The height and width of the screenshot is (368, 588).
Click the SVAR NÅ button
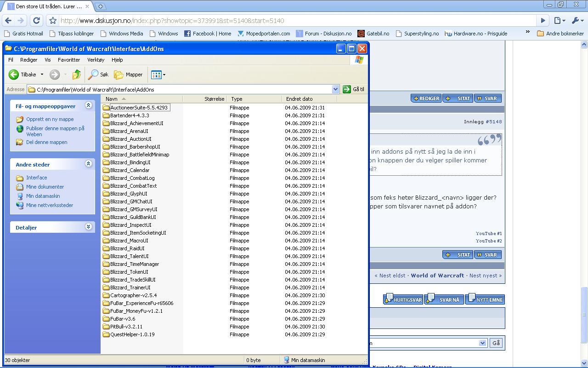pyautogui.click(x=444, y=299)
